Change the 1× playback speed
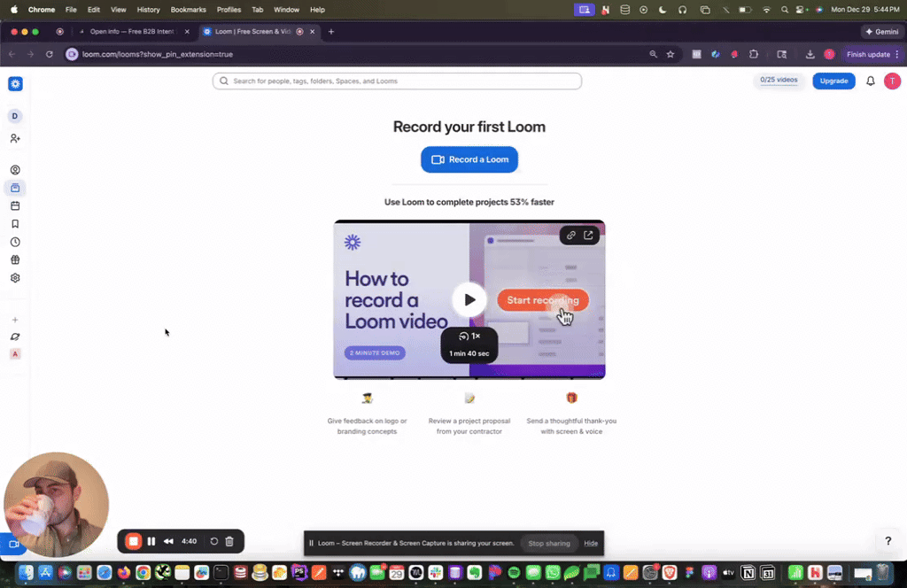This screenshot has width=907, height=588. click(469, 336)
